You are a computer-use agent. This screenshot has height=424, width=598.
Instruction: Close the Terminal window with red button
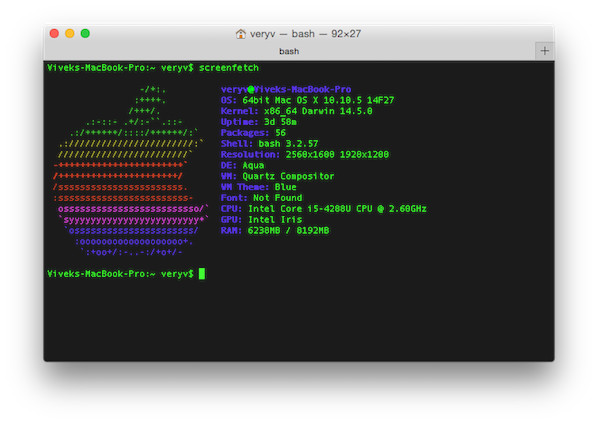tap(54, 34)
